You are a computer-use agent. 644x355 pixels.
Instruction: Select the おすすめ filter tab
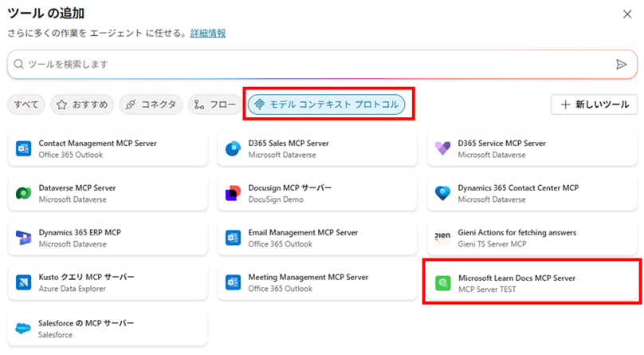82,105
